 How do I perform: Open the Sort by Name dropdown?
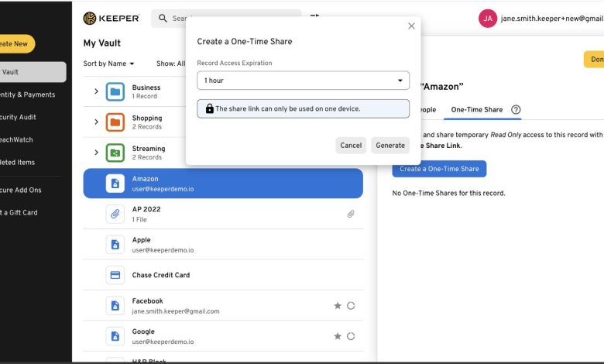109,64
